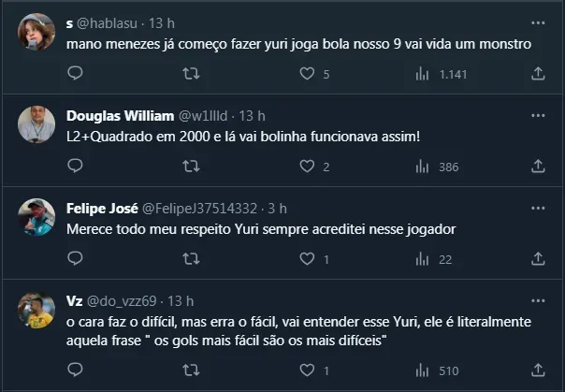The height and width of the screenshot is (392, 565).
Task: Share the @hablasu tweet
Action: coord(538,73)
